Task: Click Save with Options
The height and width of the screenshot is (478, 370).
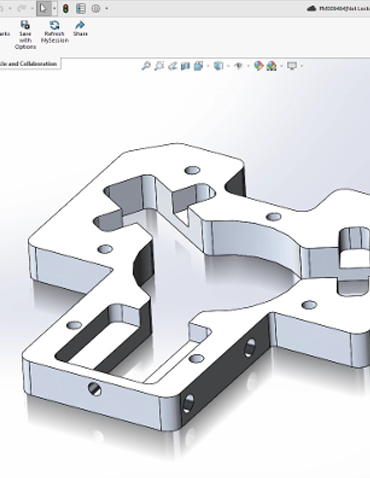Action: pos(25,35)
